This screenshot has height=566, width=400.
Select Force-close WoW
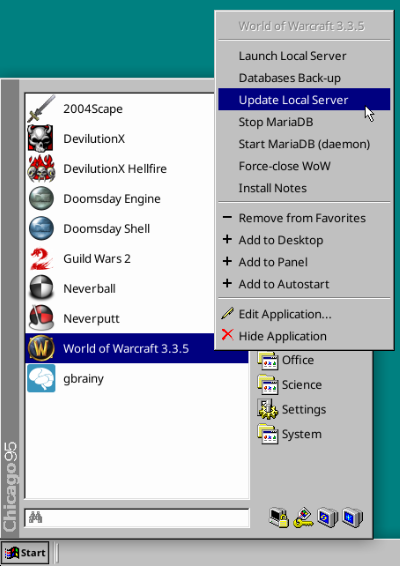pos(304,166)
